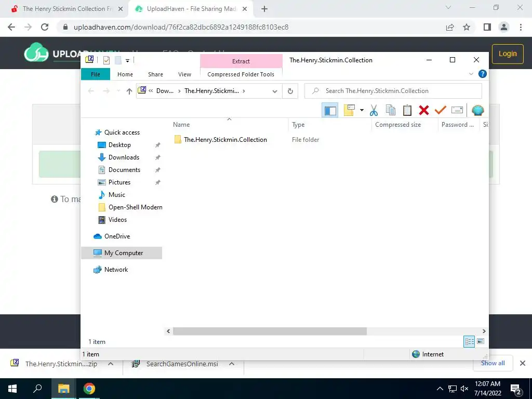Click the Refresh button next to the address bar
The image size is (532, 399).
click(290, 91)
